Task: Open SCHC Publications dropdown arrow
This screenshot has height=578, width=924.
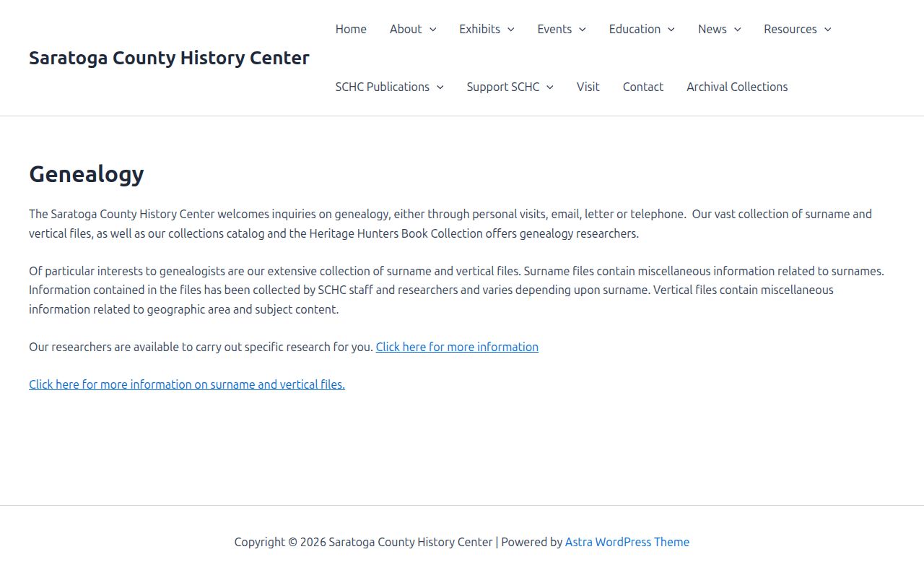Action: pos(440,87)
